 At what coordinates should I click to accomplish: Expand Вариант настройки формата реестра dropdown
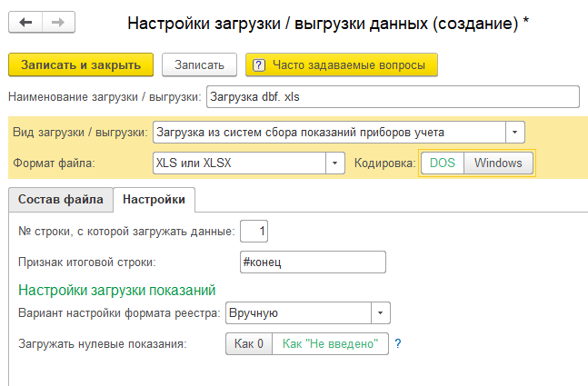pyautogui.click(x=380, y=313)
